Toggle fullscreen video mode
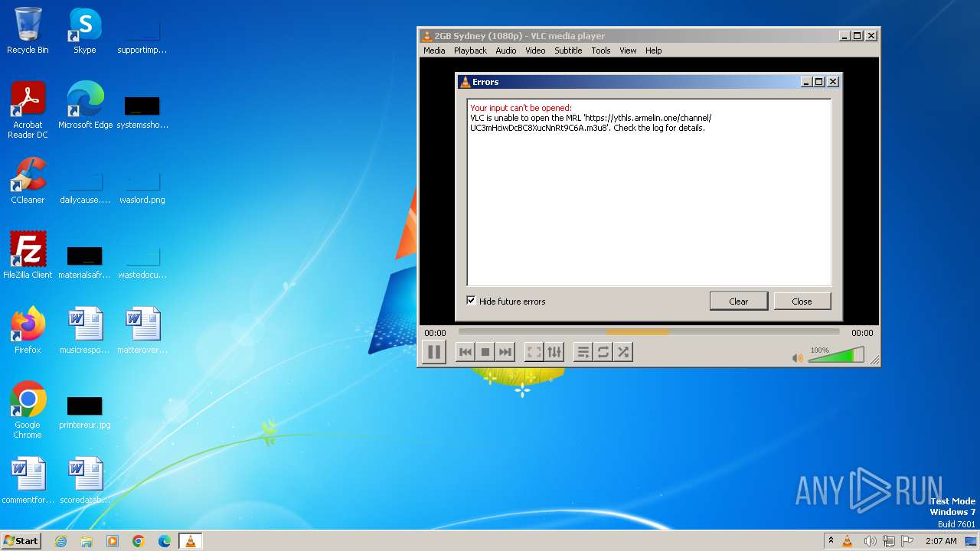Viewport: 980px width, 551px height. pyautogui.click(x=534, y=352)
